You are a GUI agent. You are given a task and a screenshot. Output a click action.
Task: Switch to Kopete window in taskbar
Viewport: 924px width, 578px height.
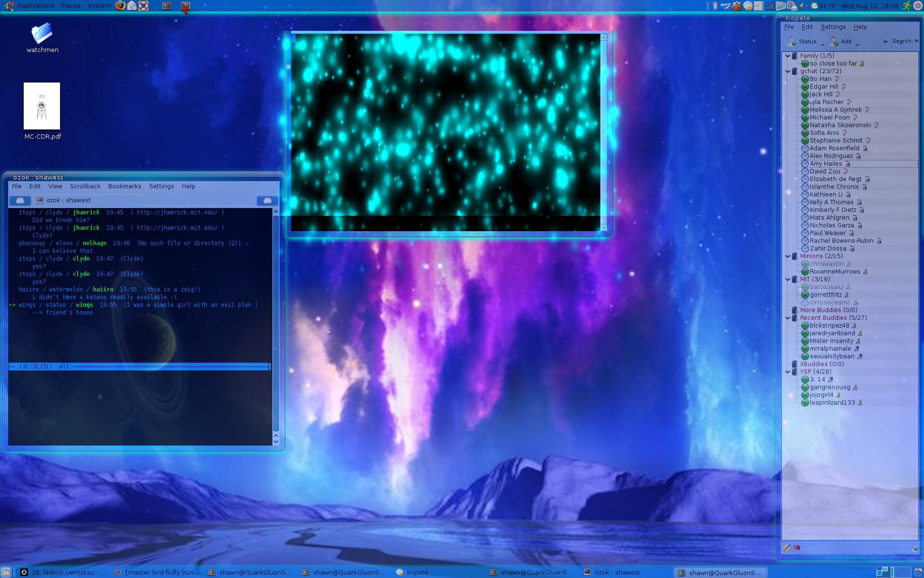click(x=417, y=572)
